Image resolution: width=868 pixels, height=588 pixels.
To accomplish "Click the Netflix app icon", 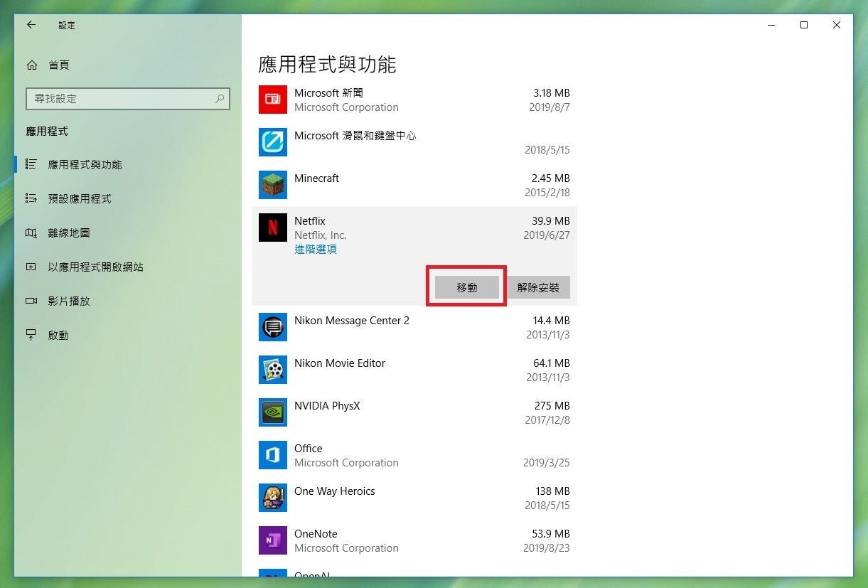I will 273,228.
